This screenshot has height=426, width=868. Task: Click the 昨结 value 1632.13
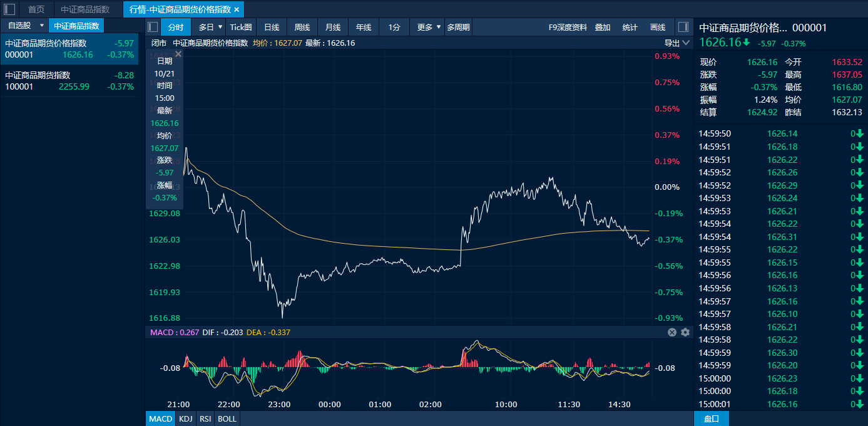coord(847,112)
